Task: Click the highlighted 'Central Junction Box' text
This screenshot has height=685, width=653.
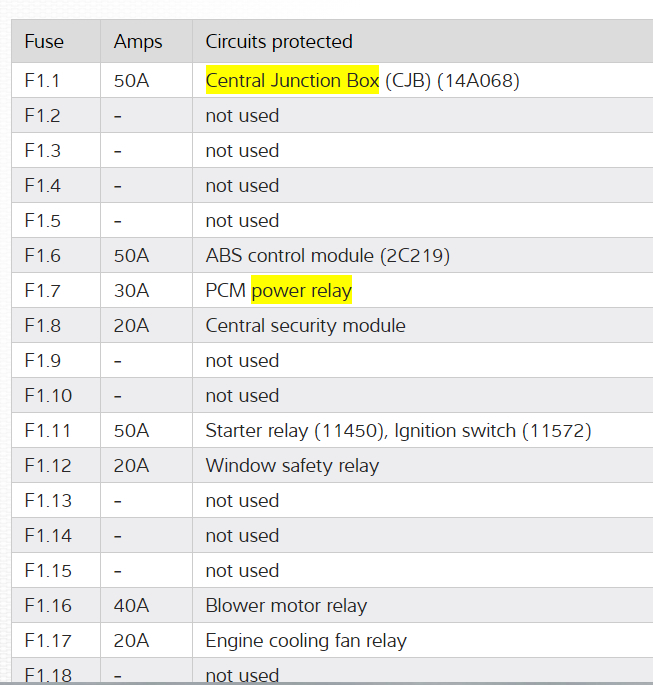Action: (292, 81)
